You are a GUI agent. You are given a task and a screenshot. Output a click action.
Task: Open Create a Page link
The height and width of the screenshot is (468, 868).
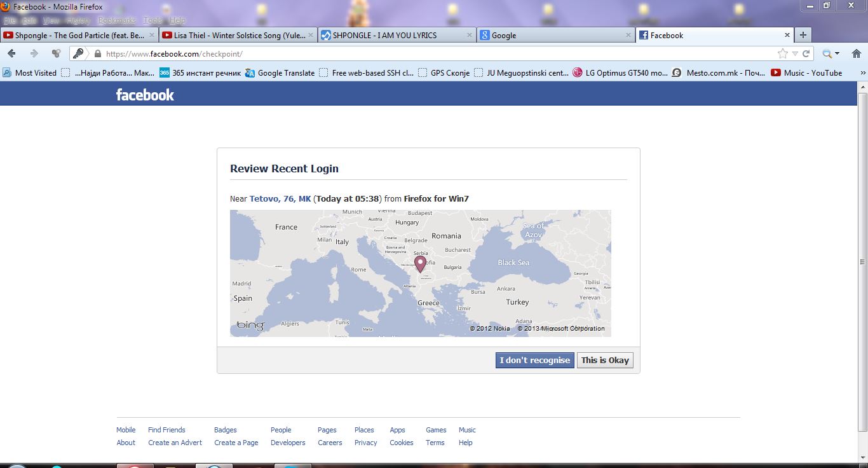click(x=236, y=443)
